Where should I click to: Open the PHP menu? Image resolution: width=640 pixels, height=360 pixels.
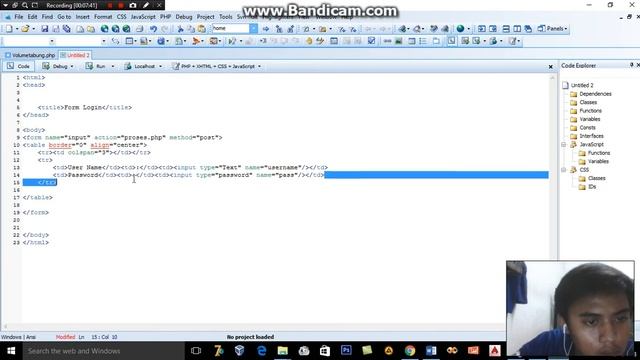click(165, 17)
